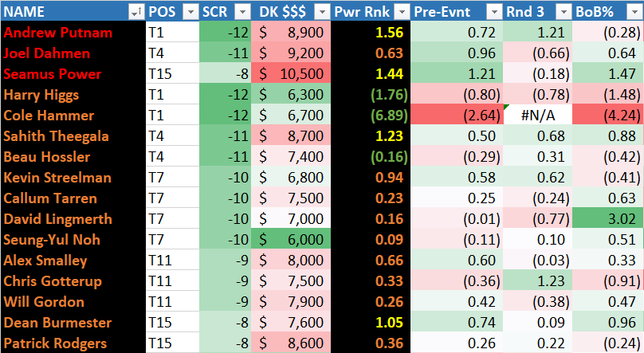The image size is (644, 353).
Task: Open the Pre-Evnt column filter arrow
Action: 494,12
